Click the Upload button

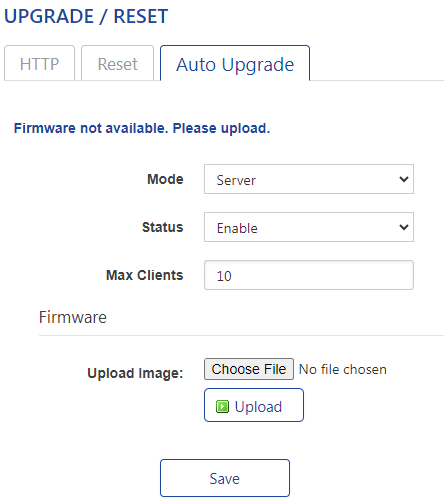tap(254, 405)
